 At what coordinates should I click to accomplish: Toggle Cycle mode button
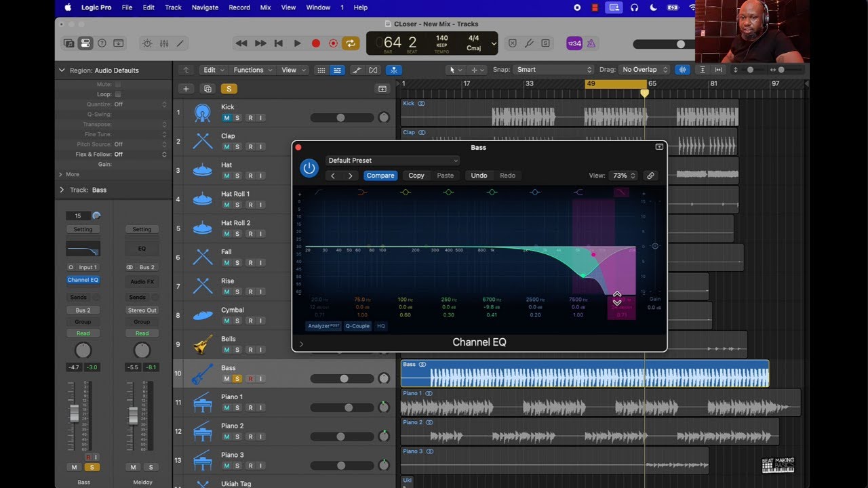[351, 43]
